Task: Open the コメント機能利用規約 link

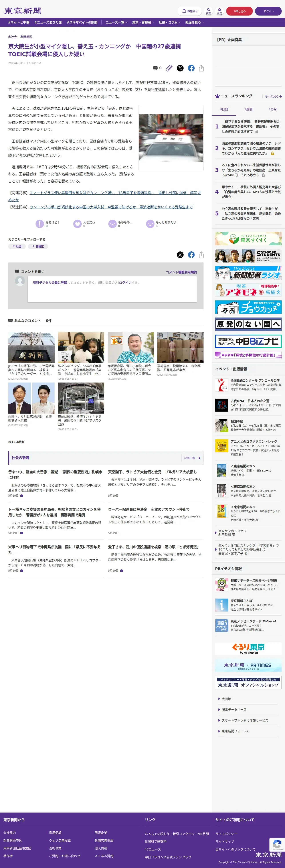Action: tap(181, 272)
